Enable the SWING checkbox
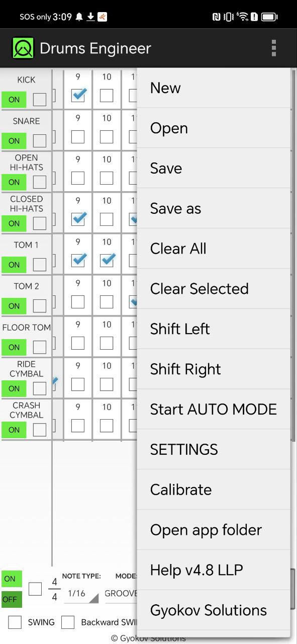Screen dimensions: 297x644 pyautogui.click(x=15, y=622)
